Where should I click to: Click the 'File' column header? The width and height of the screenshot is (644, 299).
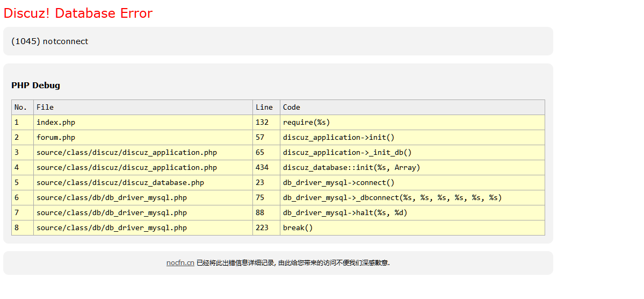[143, 108]
